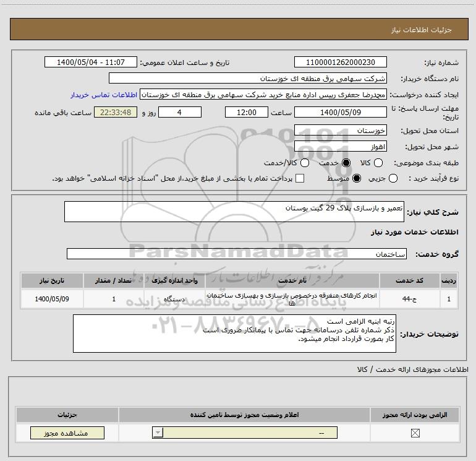Toggle the Islamic treasury bonds payment checkbox

coord(300,178)
